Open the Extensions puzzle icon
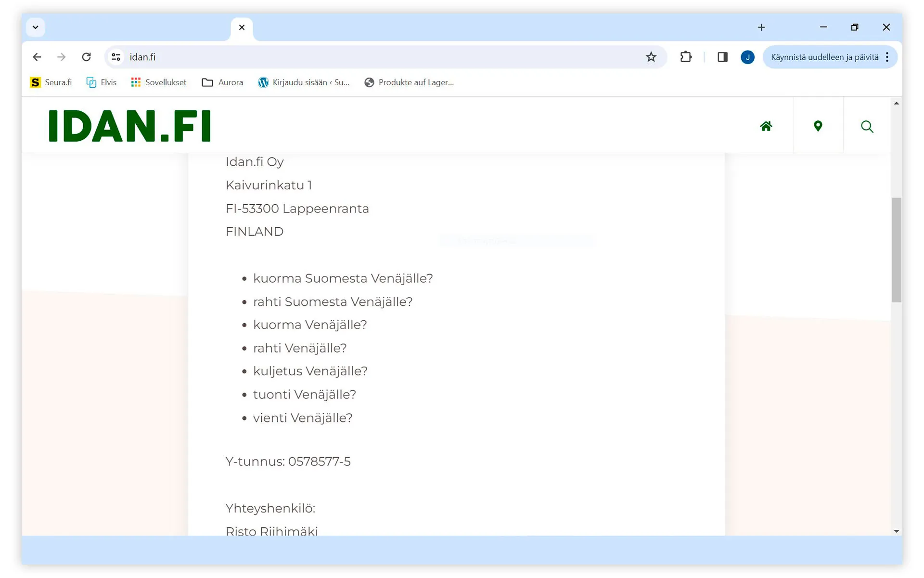The width and height of the screenshot is (924, 578). pyautogui.click(x=686, y=57)
